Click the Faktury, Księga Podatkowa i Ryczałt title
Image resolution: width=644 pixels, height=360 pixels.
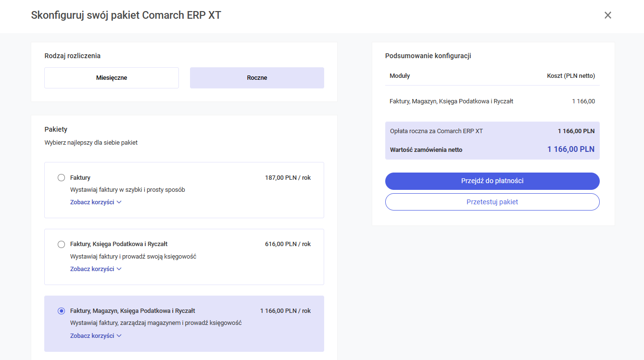[119, 244]
